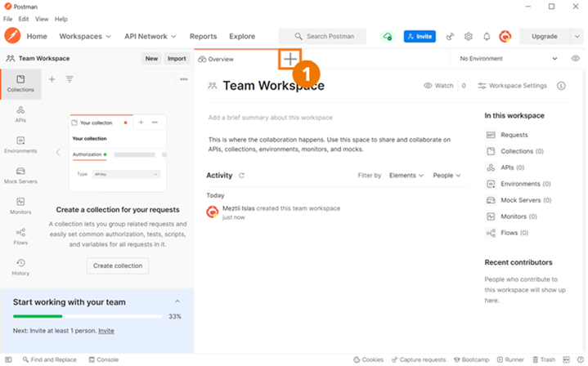Open Explore in the header
Image resolution: width=588 pixels, height=366 pixels.
point(242,36)
